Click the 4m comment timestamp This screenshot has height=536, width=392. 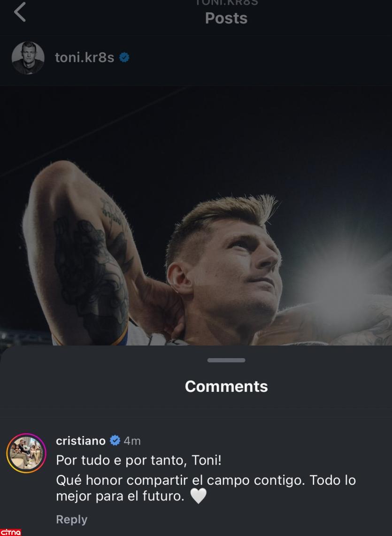pos(132,441)
